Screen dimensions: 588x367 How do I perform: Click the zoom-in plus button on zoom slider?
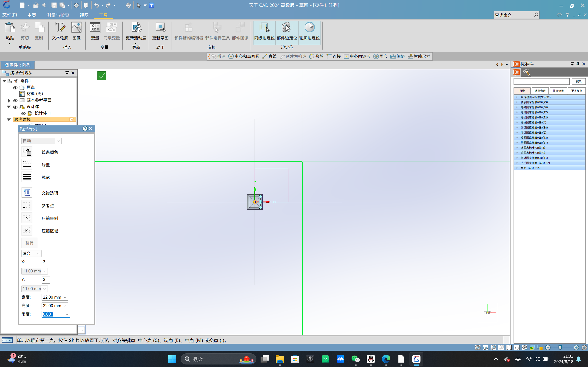[x=576, y=347]
